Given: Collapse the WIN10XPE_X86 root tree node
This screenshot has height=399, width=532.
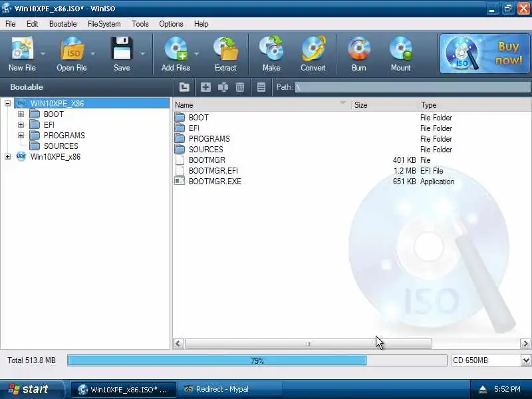Looking at the screenshot, I should [x=7, y=104].
